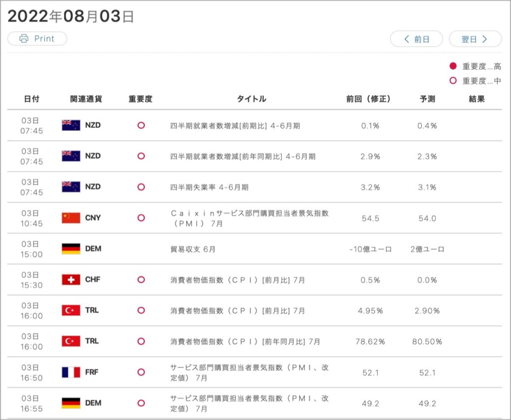Click the 前回（修正） column header

click(368, 99)
